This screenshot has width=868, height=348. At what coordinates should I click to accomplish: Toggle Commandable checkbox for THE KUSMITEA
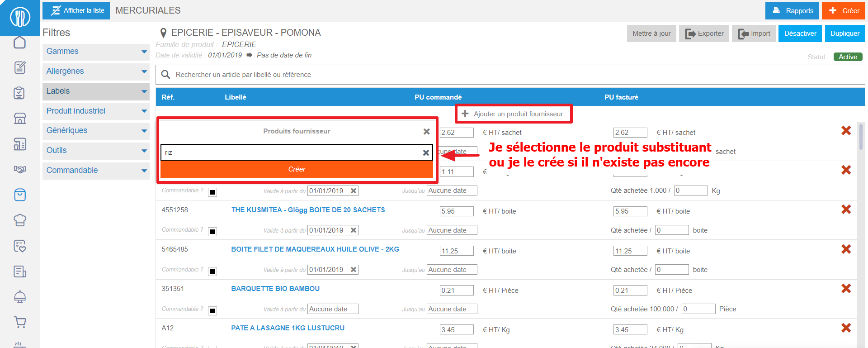(212, 232)
